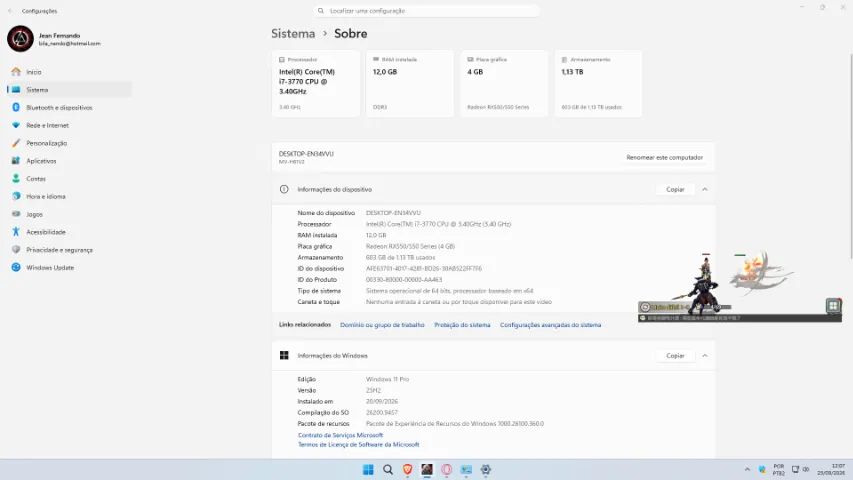Click the Localizar uma configuração search box

[x=426, y=11]
